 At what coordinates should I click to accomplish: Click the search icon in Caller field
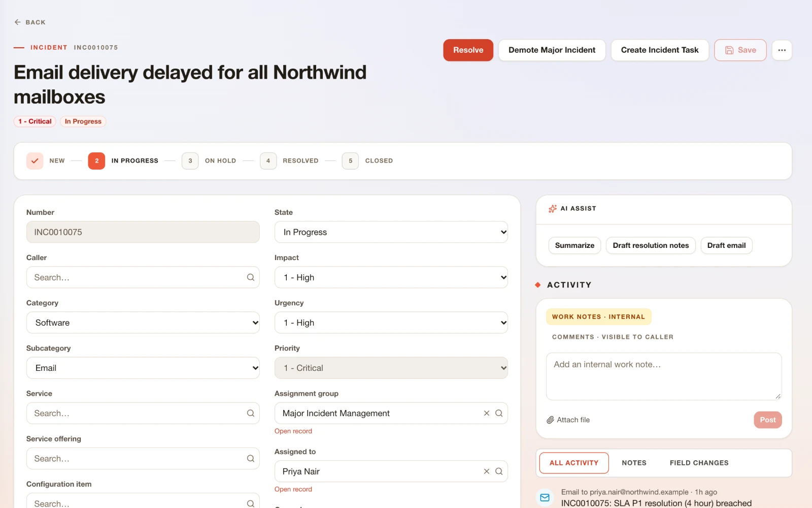[251, 277]
